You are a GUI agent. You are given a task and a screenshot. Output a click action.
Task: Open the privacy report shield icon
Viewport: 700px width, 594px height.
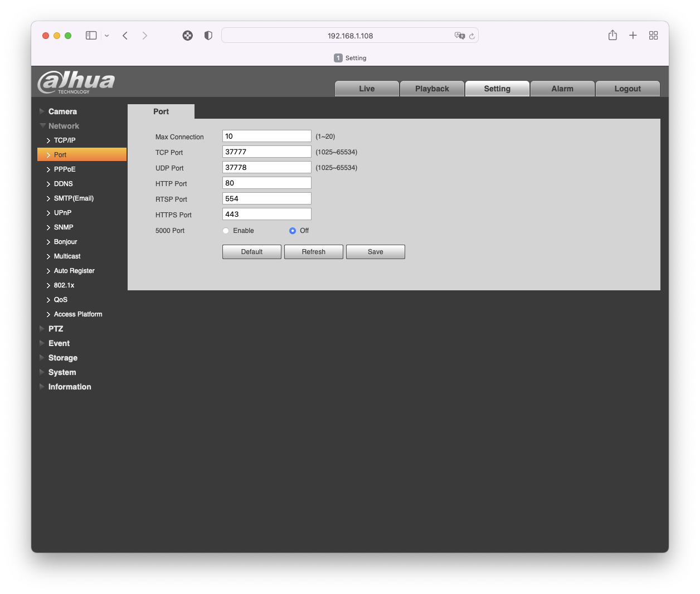208,36
